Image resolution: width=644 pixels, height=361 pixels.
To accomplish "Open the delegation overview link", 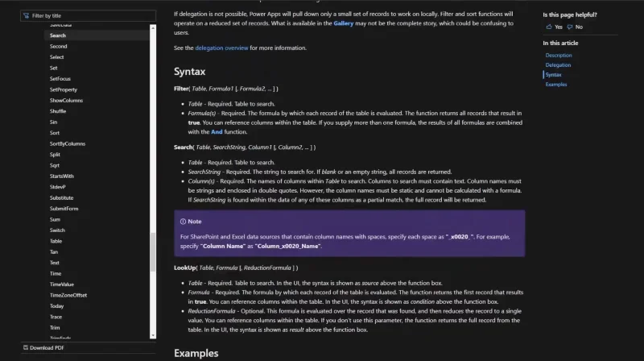I will 221,48.
